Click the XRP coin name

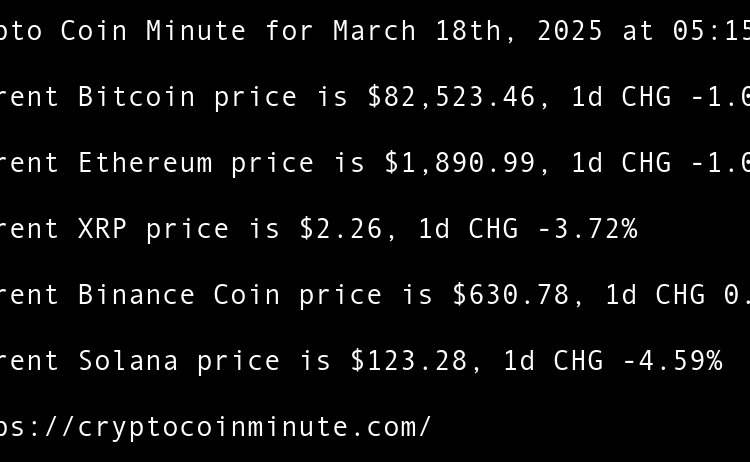[x=103, y=229]
